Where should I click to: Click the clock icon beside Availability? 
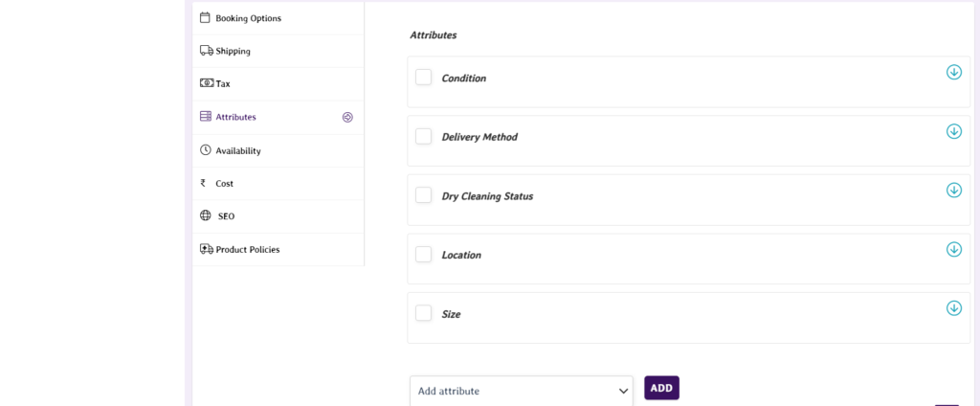pos(206,150)
